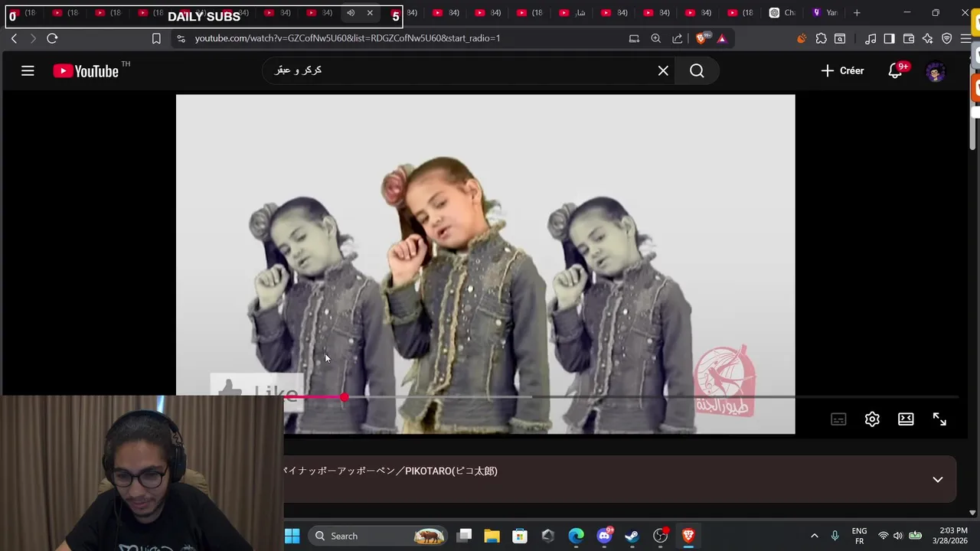Open OBS Studio from the taskbar
This screenshot has width=980, height=551.
point(660,536)
